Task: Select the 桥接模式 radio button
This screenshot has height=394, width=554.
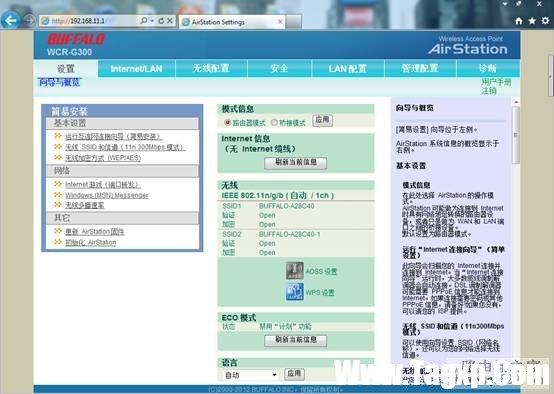Action: pos(274,122)
